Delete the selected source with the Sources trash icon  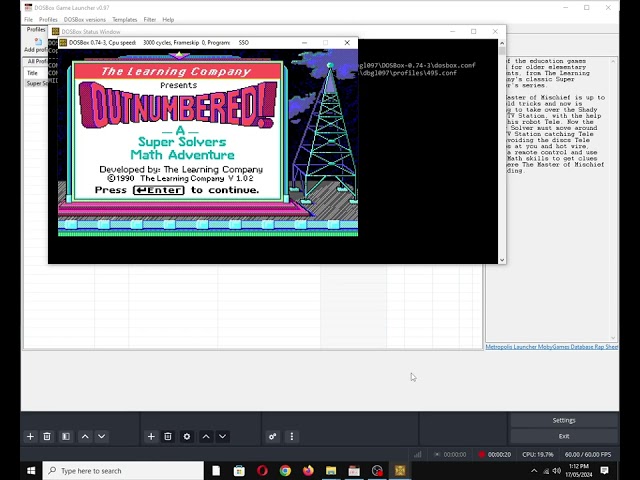click(x=168, y=436)
